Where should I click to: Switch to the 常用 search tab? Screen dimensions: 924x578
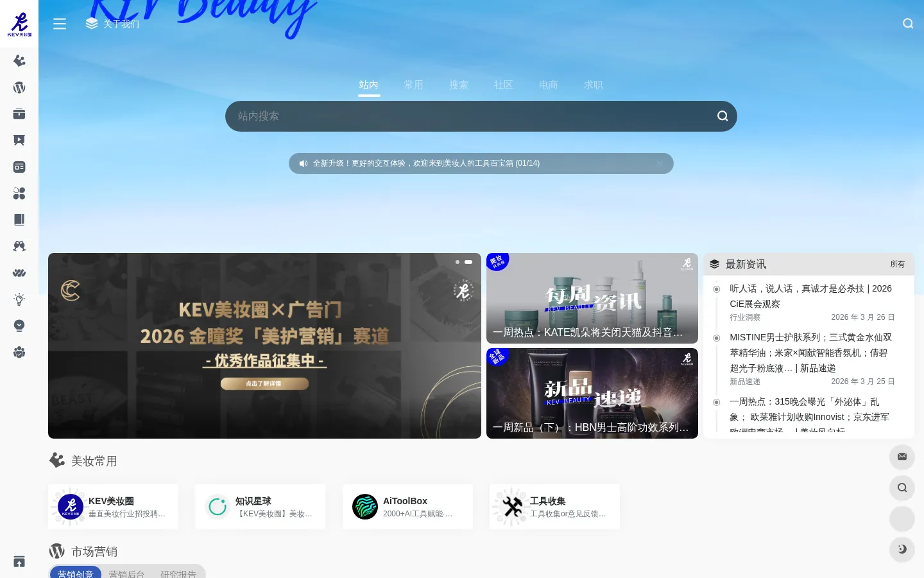414,85
